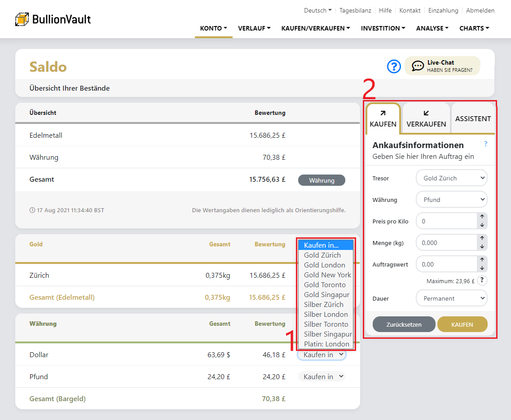
Task: Increase Auftragswert with up arrow
Action: [482, 260]
